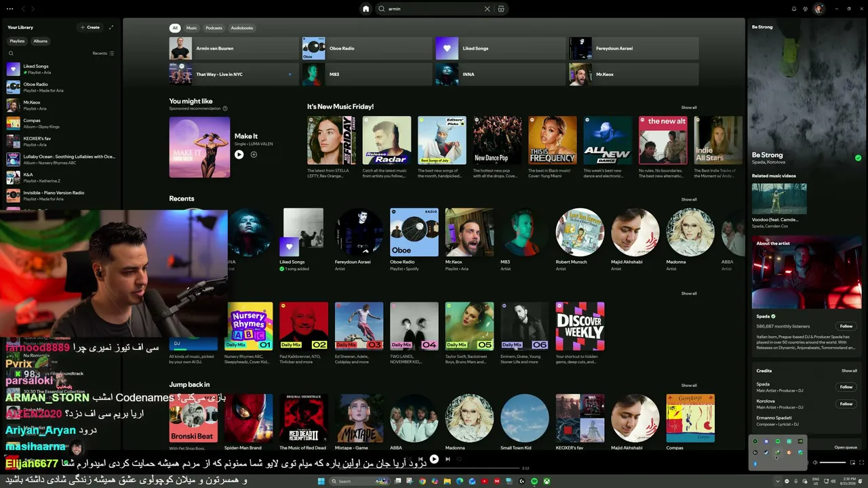Open the Create menu in Your Library
Screen dimensions: 868x488
point(90,27)
